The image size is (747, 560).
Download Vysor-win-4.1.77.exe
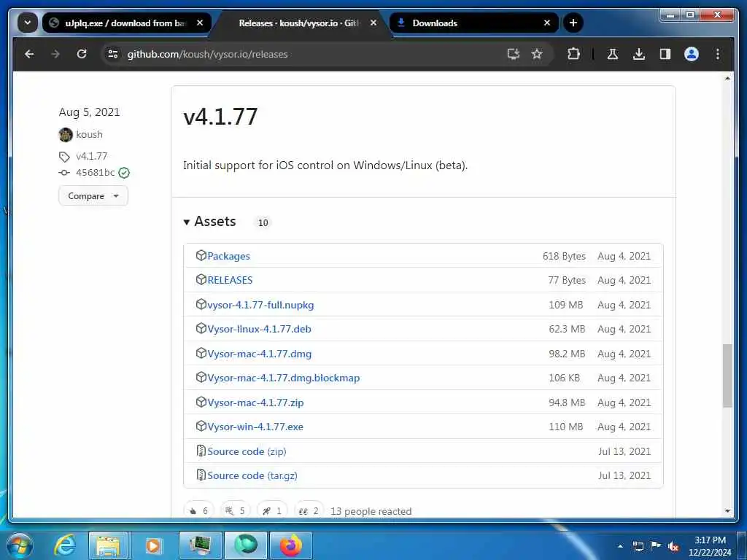click(x=255, y=427)
